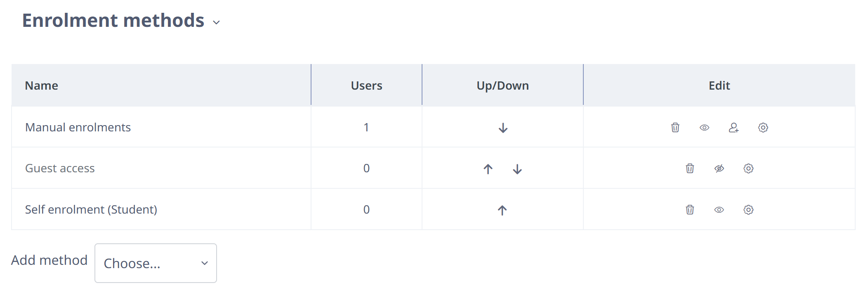Viewport: 868px width, 290px height.
Task: Delete the Self enrolment (Student) method
Action: (x=690, y=209)
